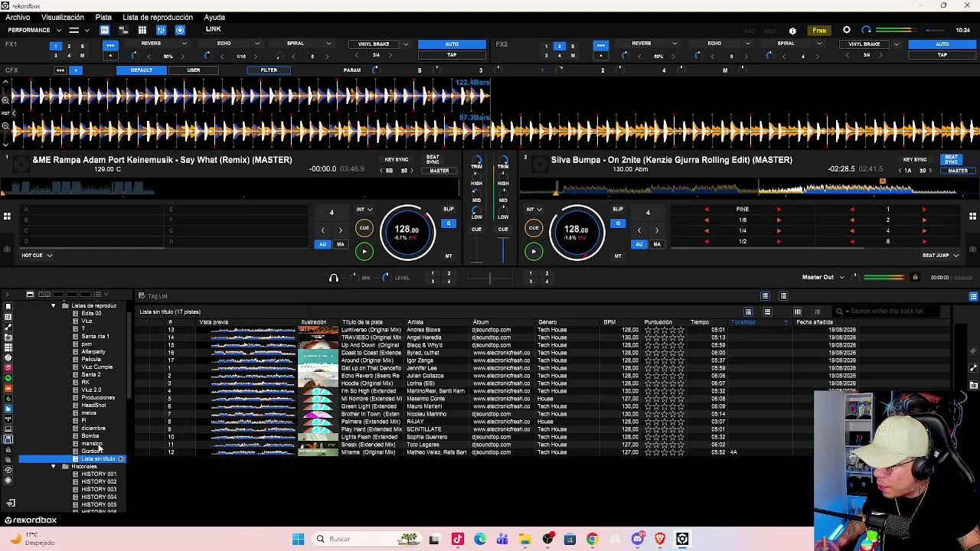Click the FX2 TAP button

[942, 55]
